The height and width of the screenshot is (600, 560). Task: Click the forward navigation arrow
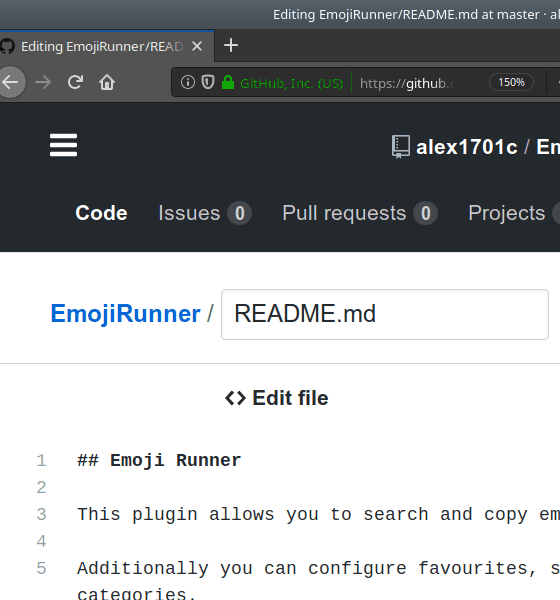pyautogui.click(x=43, y=82)
